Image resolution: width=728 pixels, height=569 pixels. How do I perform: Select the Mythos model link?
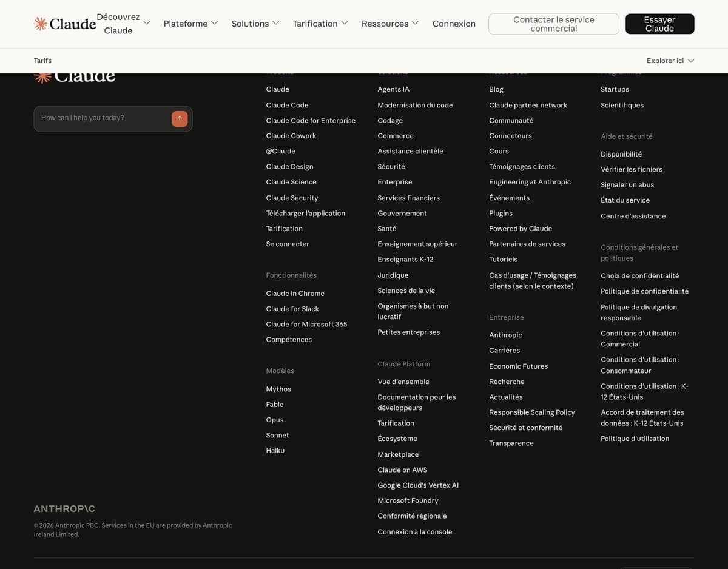coord(278,389)
